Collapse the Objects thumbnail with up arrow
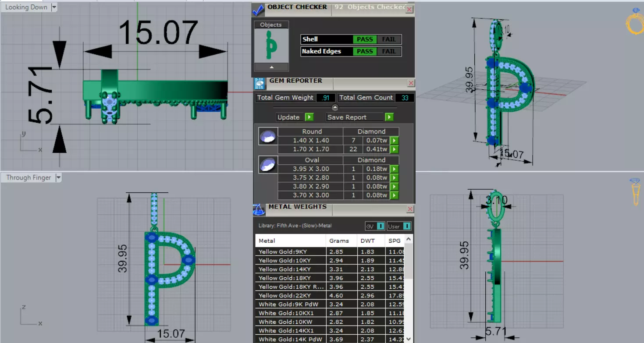 [271, 67]
